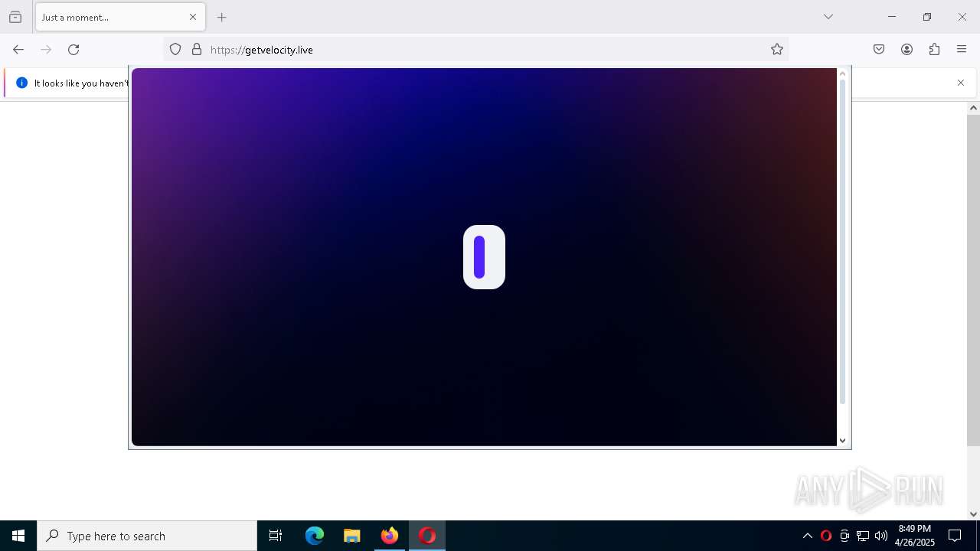Image resolution: width=980 pixels, height=551 pixels.
Task: Open the Windows Start menu
Action: (x=18, y=536)
